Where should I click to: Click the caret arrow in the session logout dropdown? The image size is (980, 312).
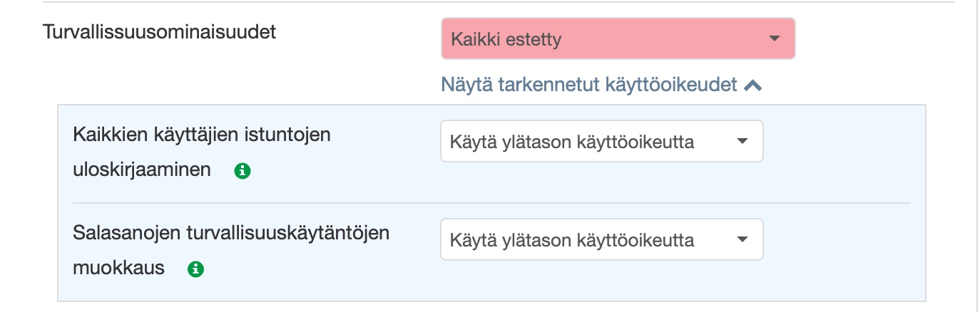[x=742, y=141]
